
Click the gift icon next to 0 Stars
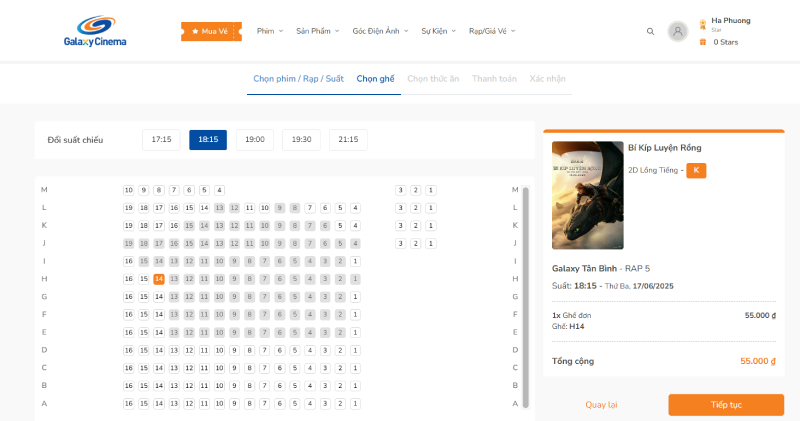[703, 42]
